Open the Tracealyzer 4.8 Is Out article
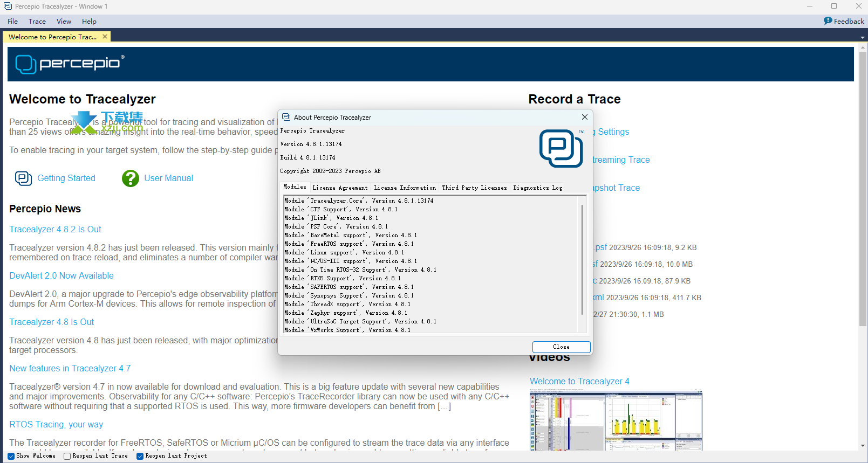The image size is (868, 463). [51, 322]
